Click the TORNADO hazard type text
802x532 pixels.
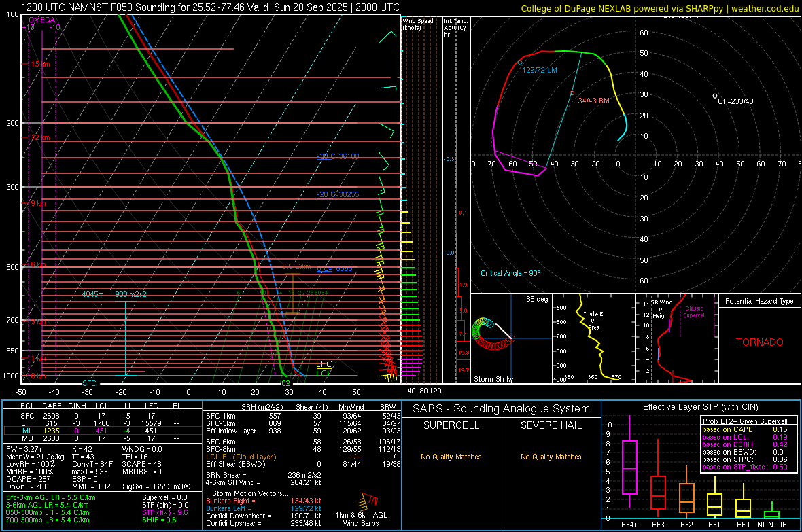(760, 342)
